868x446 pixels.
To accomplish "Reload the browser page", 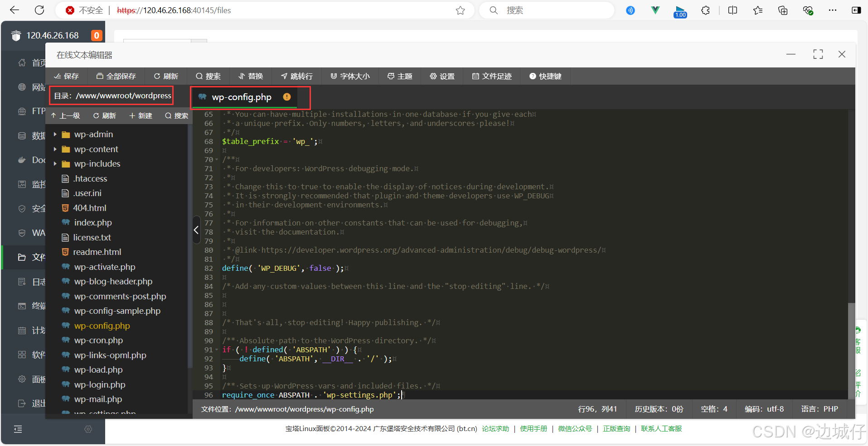I will 39,10.
